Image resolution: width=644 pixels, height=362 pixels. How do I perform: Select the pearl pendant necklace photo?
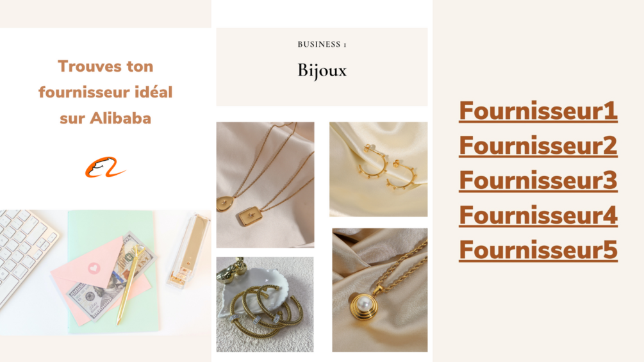coord(380,290)
